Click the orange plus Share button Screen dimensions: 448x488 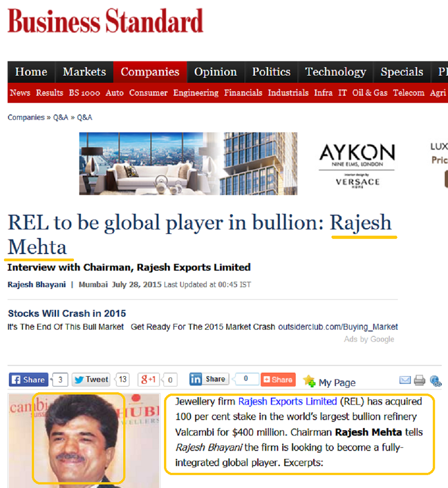pos(278,380)
